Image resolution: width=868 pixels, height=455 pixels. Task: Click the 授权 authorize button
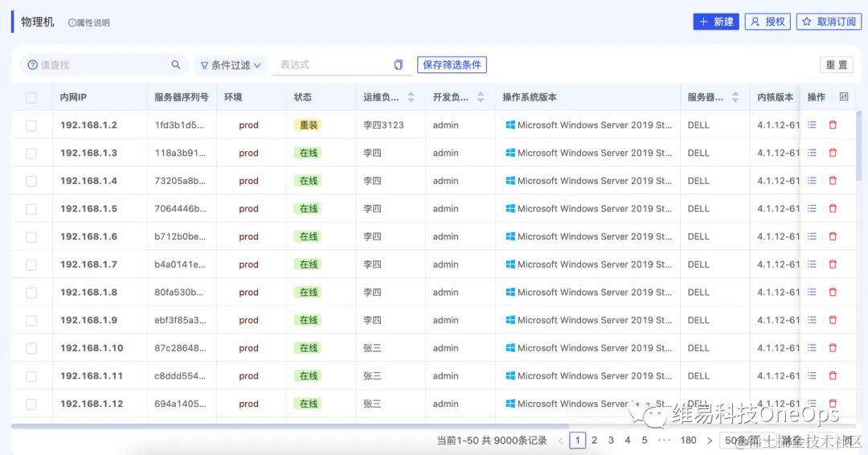click(768, 22)
